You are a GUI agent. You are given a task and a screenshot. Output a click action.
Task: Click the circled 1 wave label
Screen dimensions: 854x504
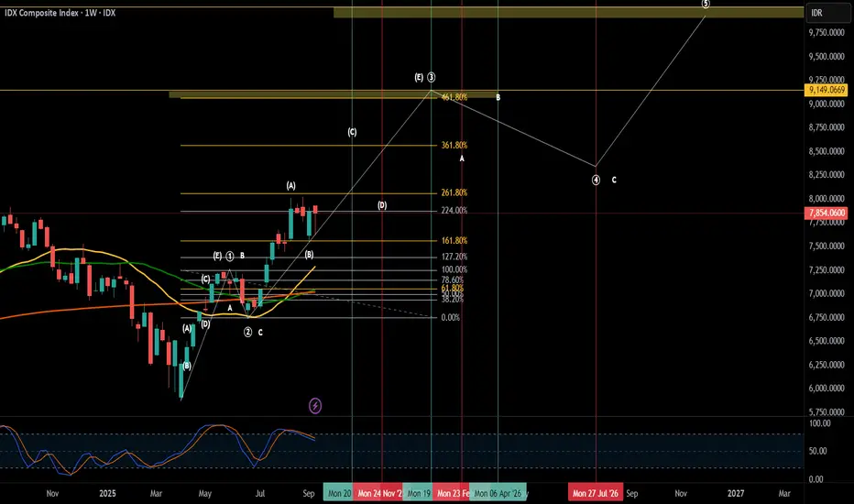click(x=230, y=256)
